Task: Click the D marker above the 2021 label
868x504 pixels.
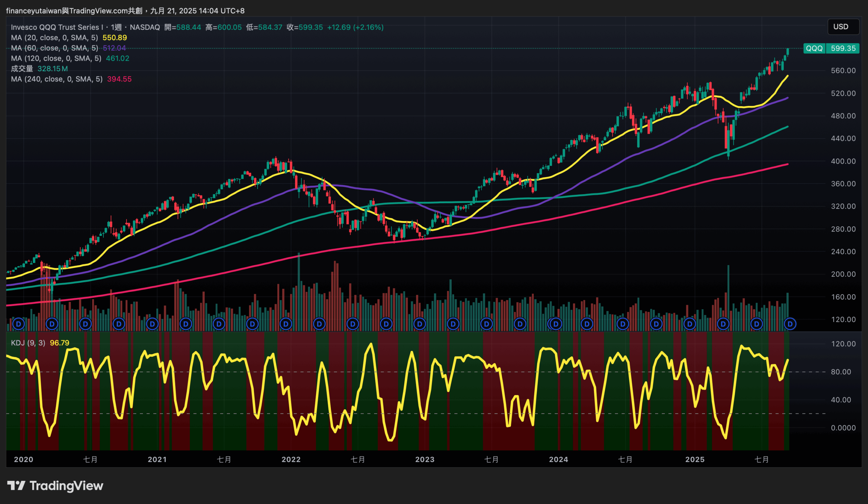Action: (x=152, y=324)
